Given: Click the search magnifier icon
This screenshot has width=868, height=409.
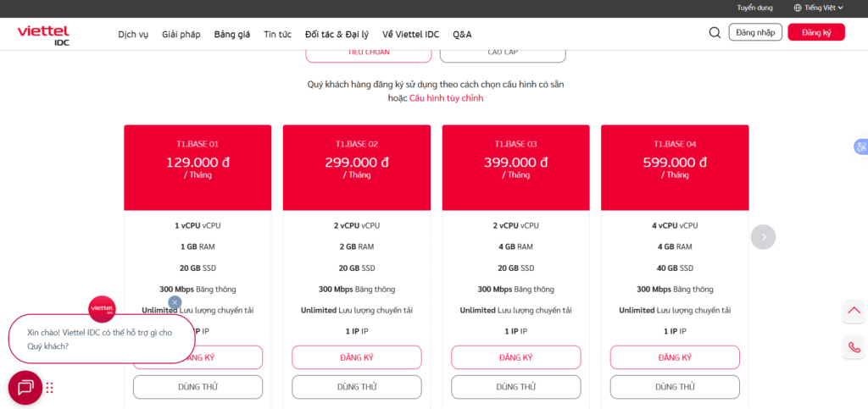Looking at the screenshot, I should (715, 33).
